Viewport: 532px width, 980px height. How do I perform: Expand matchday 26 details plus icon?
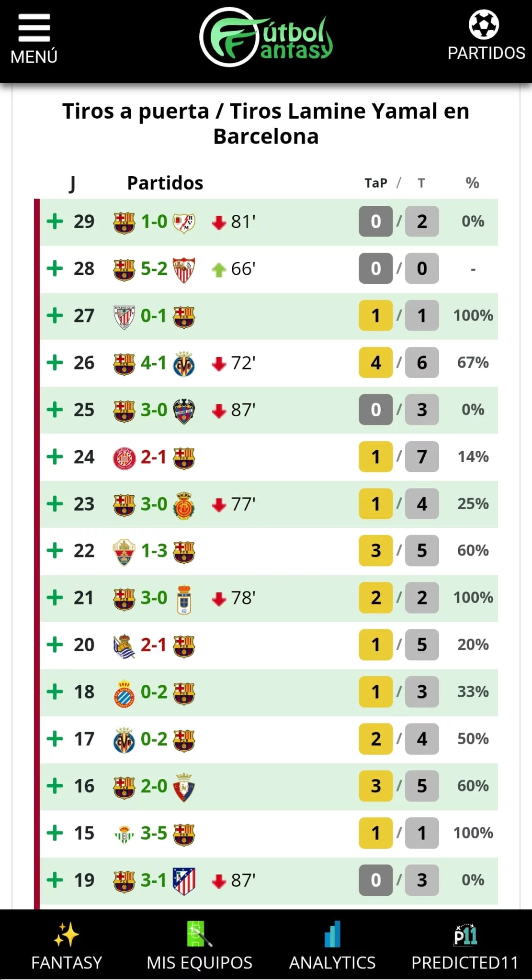click(55, 363)
